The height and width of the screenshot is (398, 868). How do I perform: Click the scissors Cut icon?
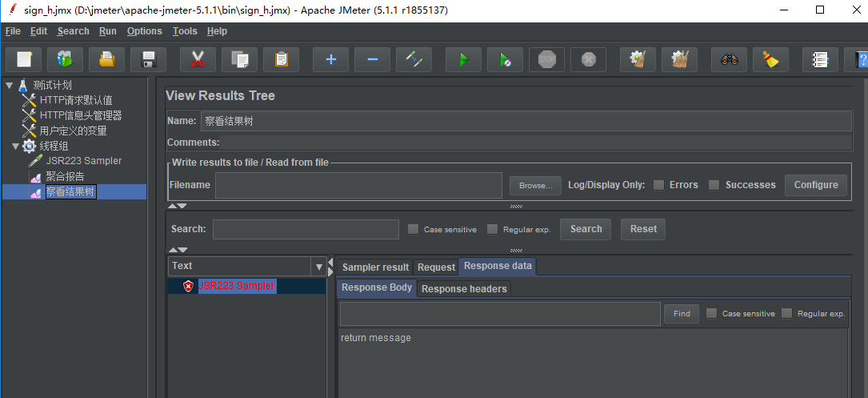pyautogui.click(x=198, y=60)
